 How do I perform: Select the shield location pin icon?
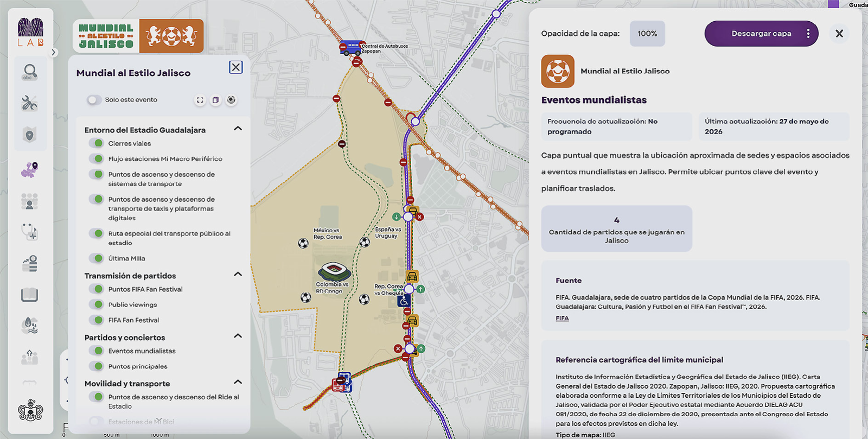[30, 135]
